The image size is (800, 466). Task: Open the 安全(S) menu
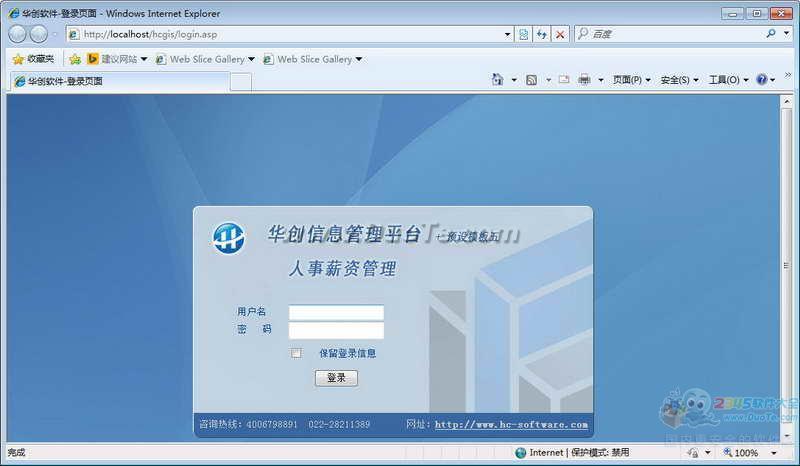pos(679,80)
